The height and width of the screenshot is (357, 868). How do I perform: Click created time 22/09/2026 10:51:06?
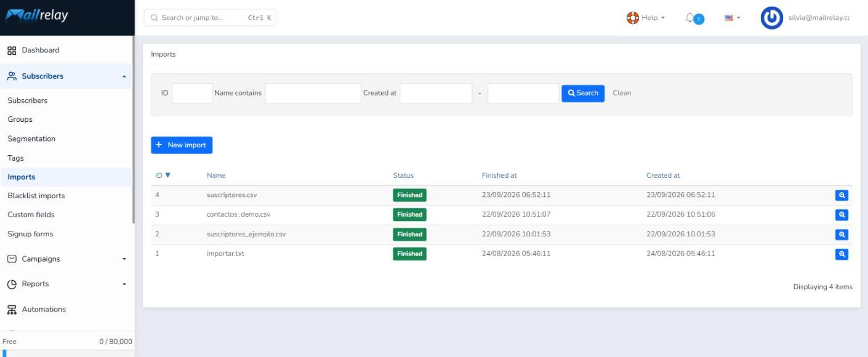[x=681, y=215]
